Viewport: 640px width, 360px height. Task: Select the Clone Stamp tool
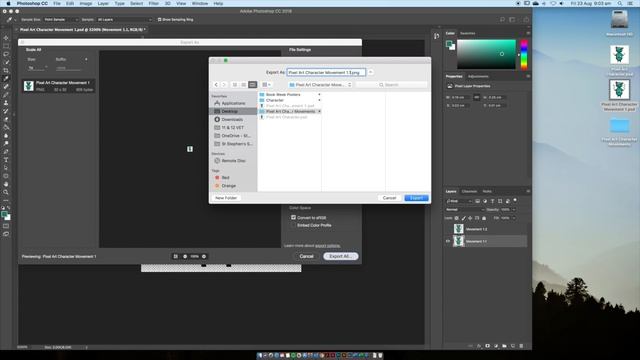6,103
